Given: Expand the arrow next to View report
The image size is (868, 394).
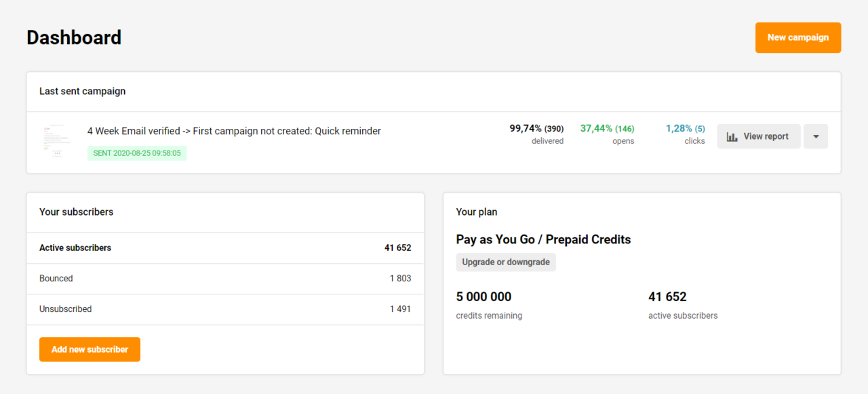Looking at the screenshot, I should (815, 136).
